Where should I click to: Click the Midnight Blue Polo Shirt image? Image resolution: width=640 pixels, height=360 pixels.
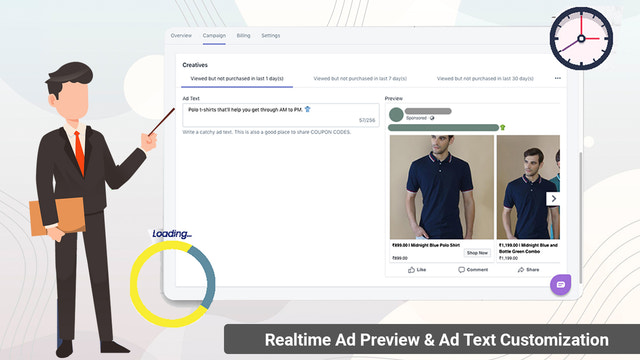coord(442,187)
